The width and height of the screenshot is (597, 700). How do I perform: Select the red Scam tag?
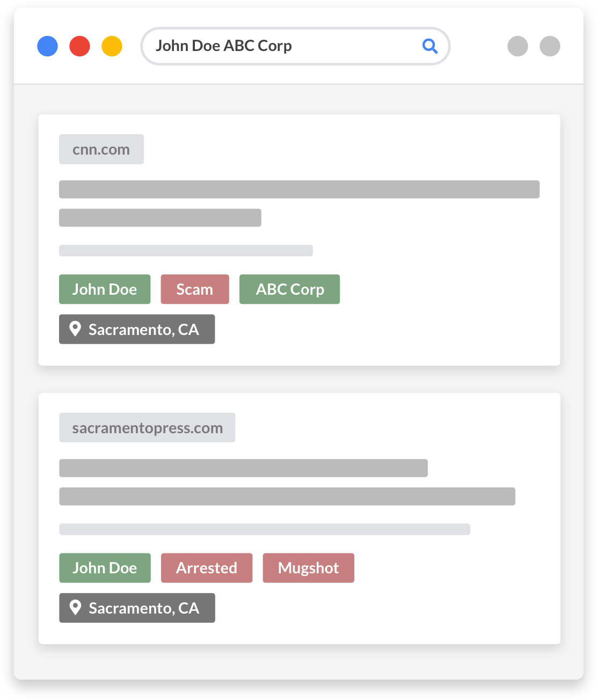click(x=195, y=289)
